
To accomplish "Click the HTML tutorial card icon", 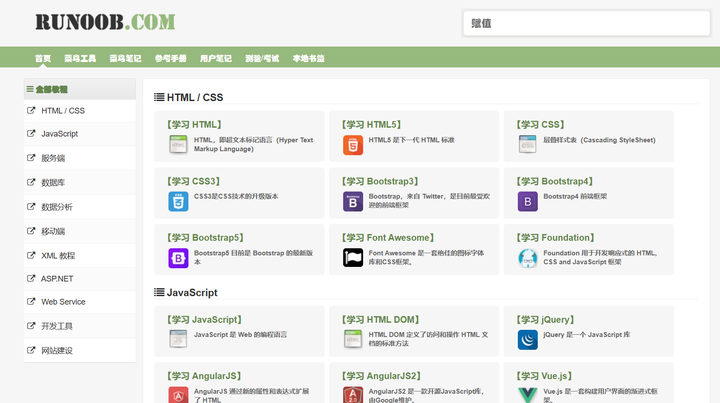I will tap(178, 145).
